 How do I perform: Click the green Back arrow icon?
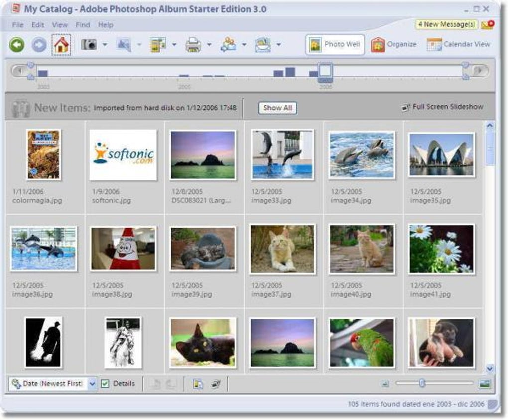[17, 45]
